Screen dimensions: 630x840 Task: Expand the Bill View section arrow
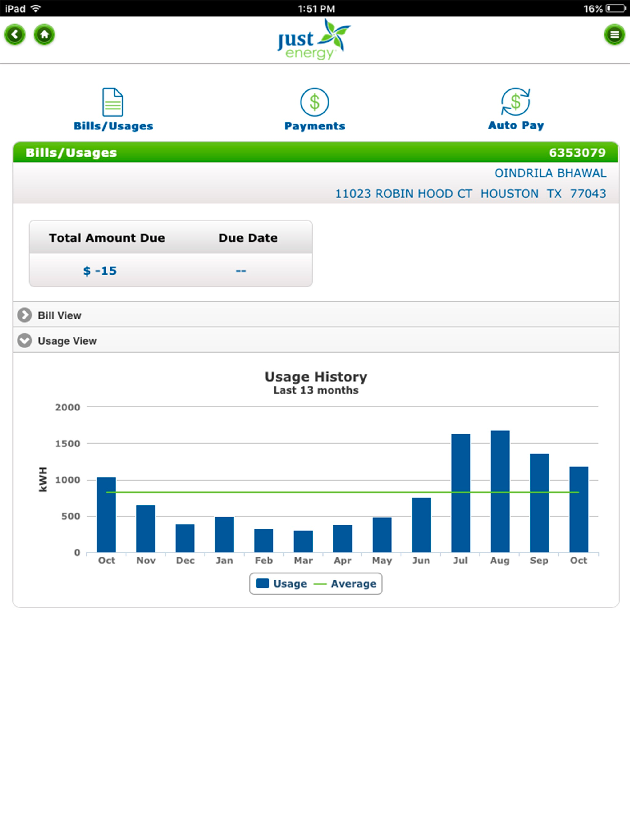(25, 315)
